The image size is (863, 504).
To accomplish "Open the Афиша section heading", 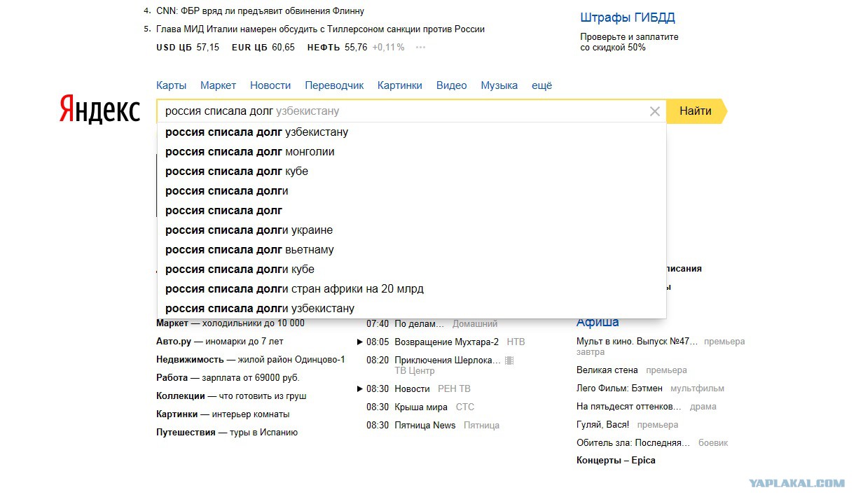I will [x=598, y=323].
